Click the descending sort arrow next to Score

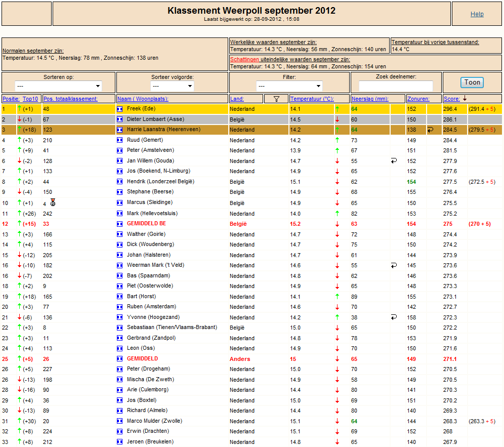point(465,98)
